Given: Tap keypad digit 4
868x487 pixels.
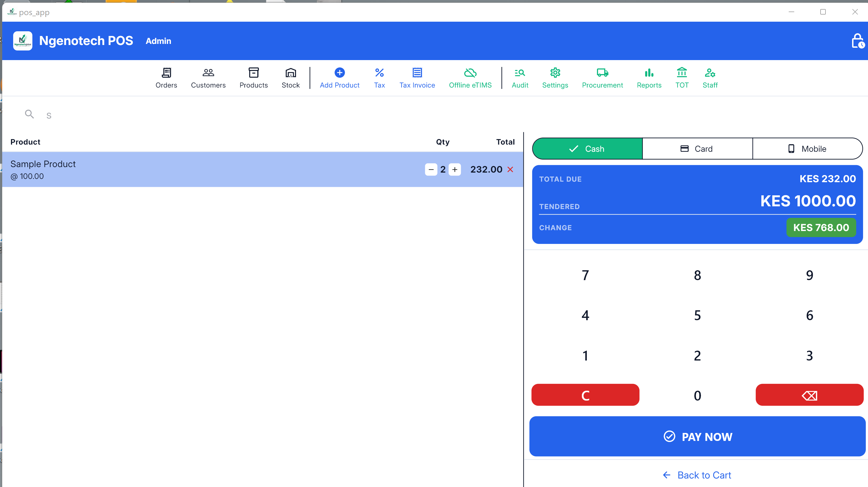Looking at the screenshot, I should tap(585, 316).
